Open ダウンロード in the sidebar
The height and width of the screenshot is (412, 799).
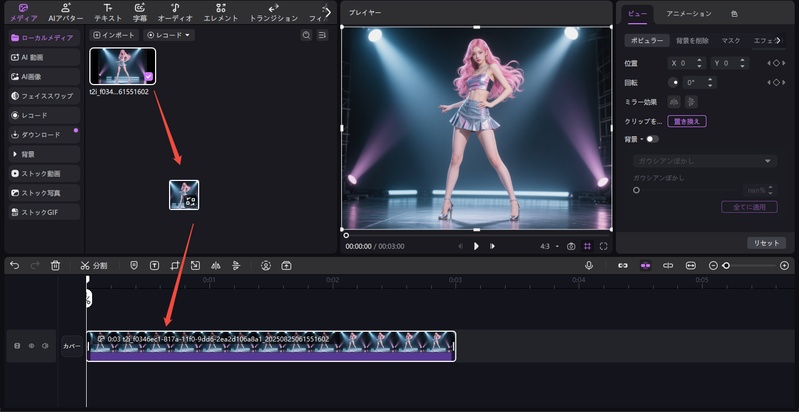(x=44, y=134)
